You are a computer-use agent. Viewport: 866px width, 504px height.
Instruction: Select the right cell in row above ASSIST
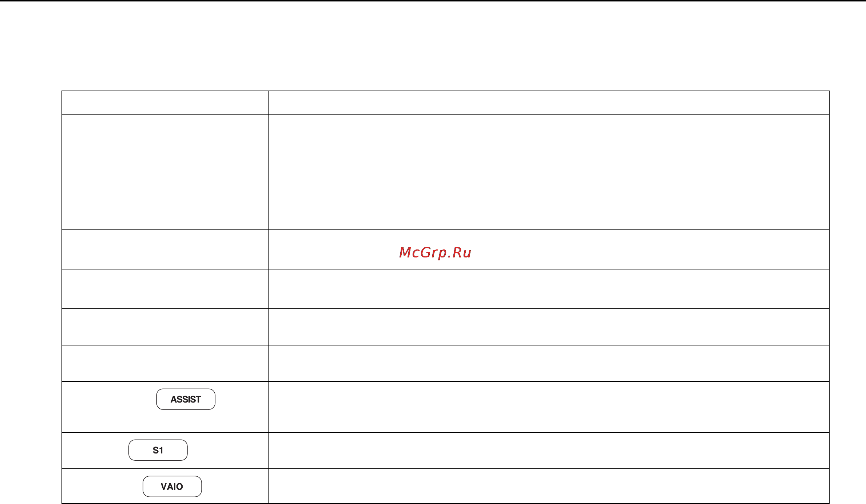[549, 363]
